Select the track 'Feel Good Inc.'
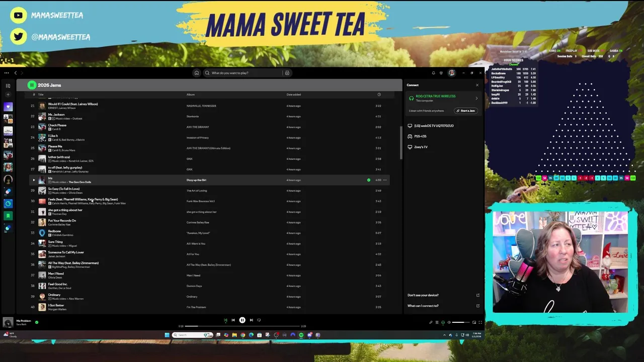Image resolution: width=644 pixels, height=362 pixels. pyautogui.click(x=58, y=284)
